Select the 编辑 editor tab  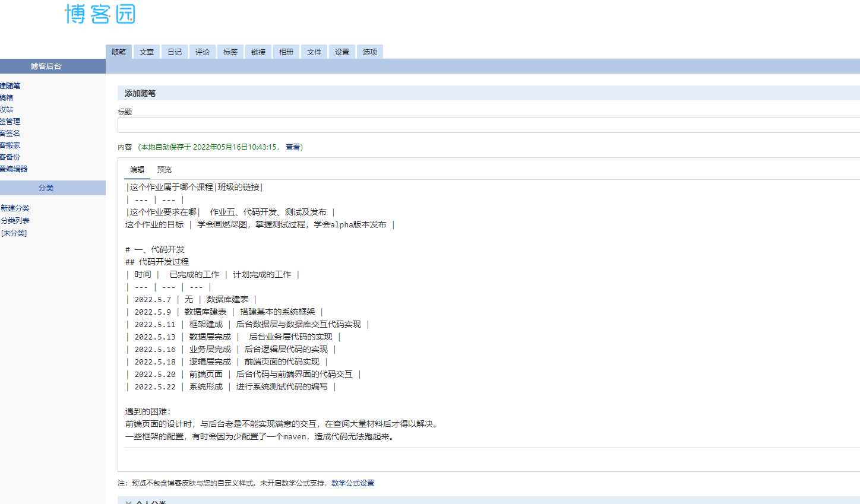click(137, 170)
